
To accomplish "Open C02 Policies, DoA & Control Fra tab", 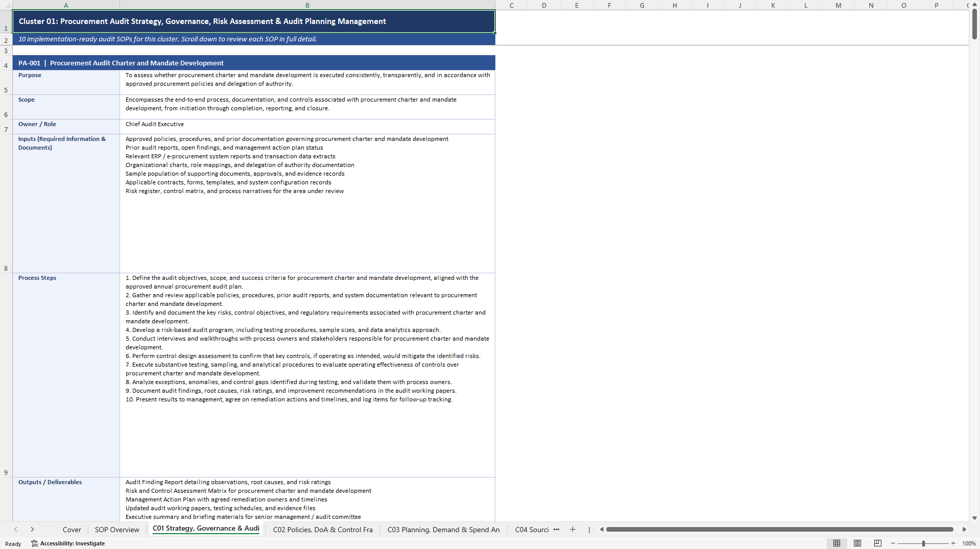I will click(x=323, y=530).
